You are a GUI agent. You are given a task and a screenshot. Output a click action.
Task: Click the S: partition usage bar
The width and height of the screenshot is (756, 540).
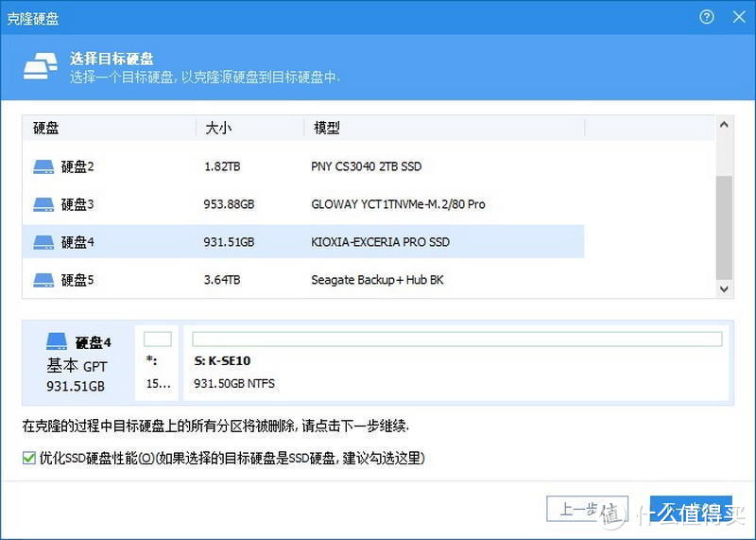[457, 340]
